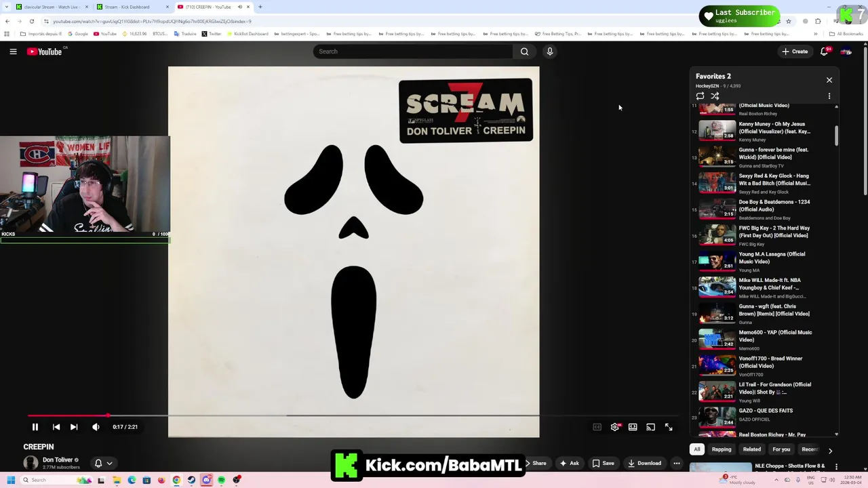Open All Bookmarks folder
This screenshot has width=868, height=488.
[846, 34]
